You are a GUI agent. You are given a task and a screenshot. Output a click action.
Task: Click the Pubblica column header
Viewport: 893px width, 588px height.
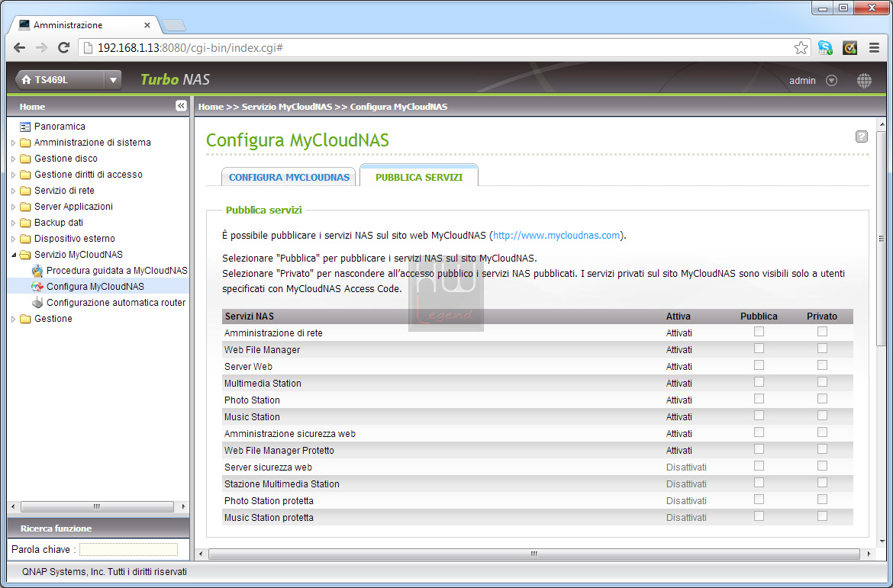pos(759,316)
